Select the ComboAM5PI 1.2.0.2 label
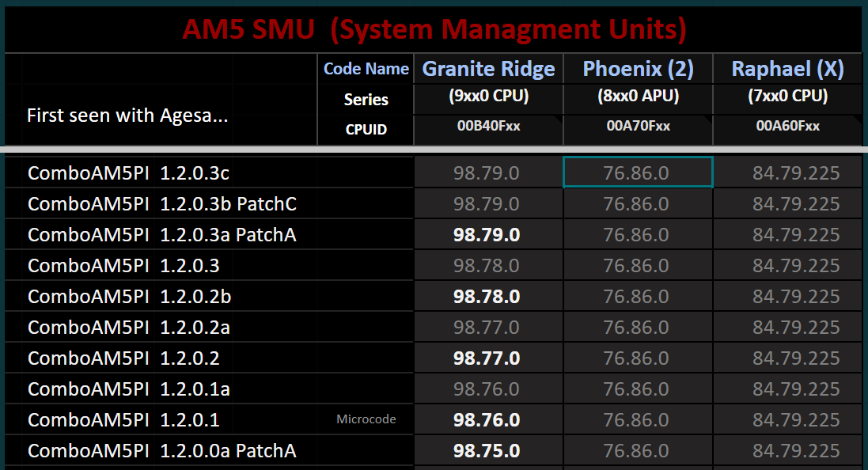Screen dimensions: 868x470 123,358
